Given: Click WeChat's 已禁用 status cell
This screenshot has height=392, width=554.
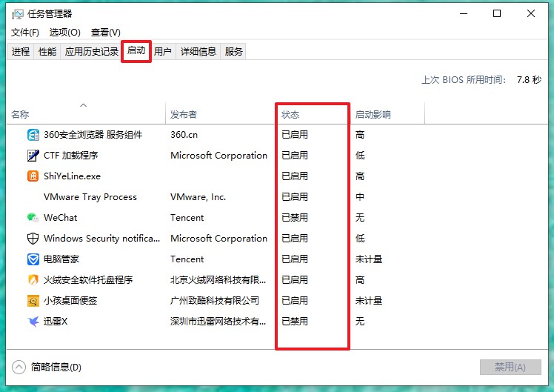Looking at the screenshot, I should pyautogui.click(x=295, y=217).
